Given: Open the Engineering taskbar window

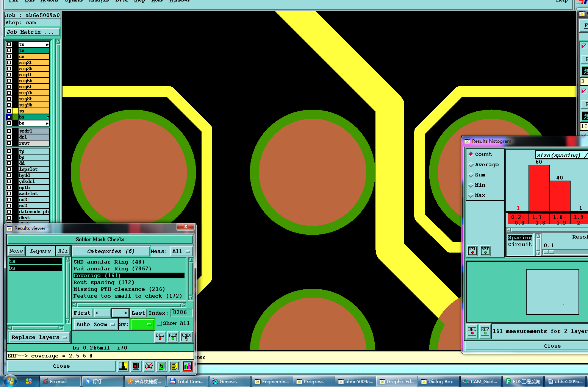Looking at the screenshot, I should pos(272,381).
